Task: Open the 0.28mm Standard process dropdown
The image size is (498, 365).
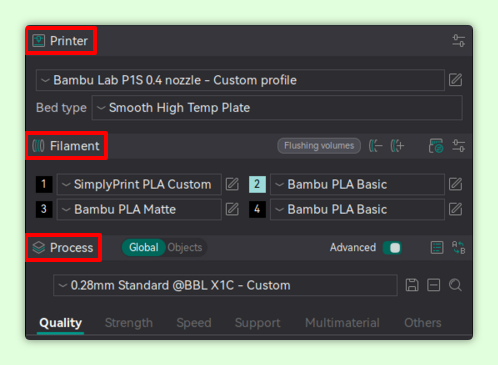Action: [x=225, y=285]
